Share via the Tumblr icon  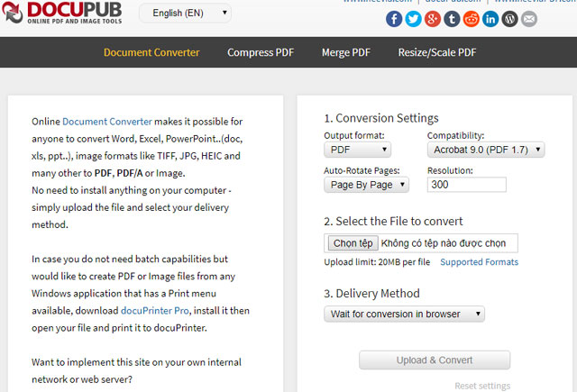[452, 19]
